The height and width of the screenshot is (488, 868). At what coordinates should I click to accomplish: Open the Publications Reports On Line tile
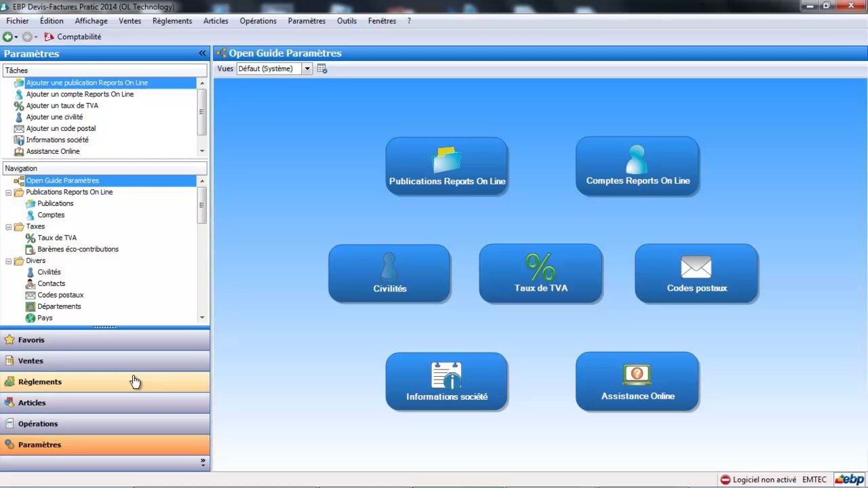point(446,167)
